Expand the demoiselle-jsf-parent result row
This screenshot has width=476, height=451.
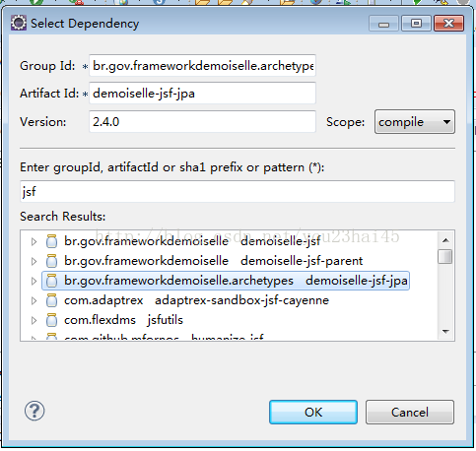tap(34, 261)
